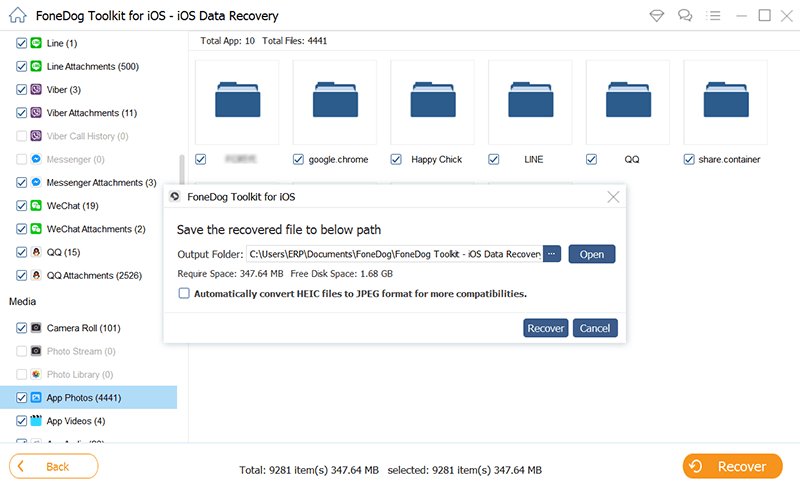Image resolution: width=800 pixels, height=489 pixels.
Task: Uncheck the share.container folder checkbox
Action: 689,159
